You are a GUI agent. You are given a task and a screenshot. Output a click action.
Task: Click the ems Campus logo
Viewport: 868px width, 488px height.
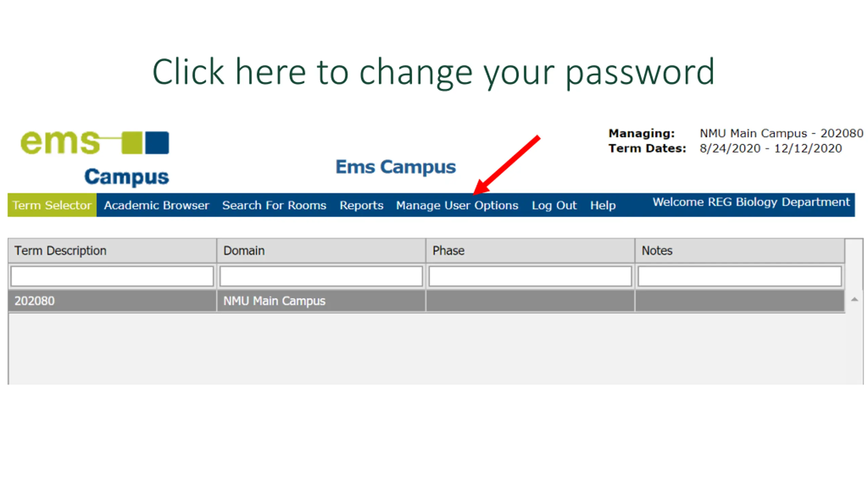(95, 158)
